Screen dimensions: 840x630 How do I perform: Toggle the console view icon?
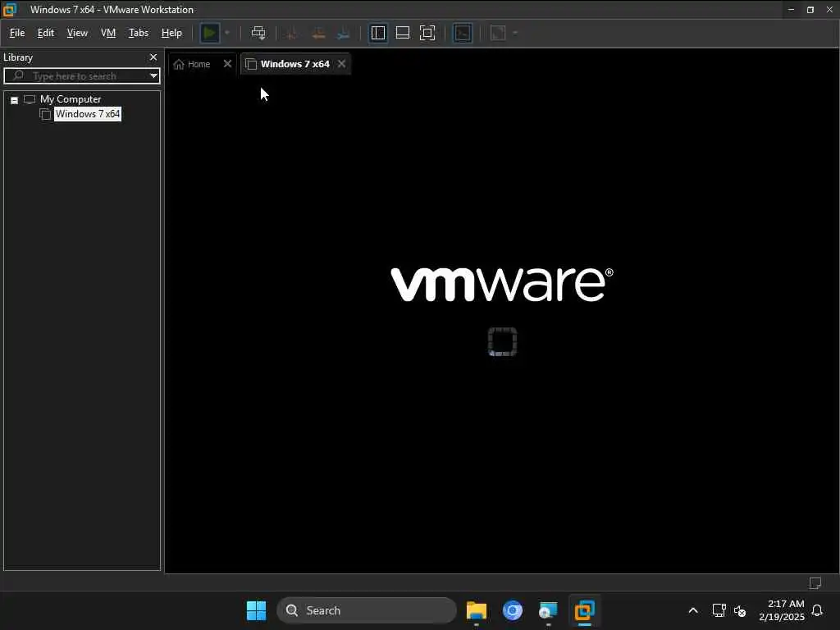[x=463, y=33]
